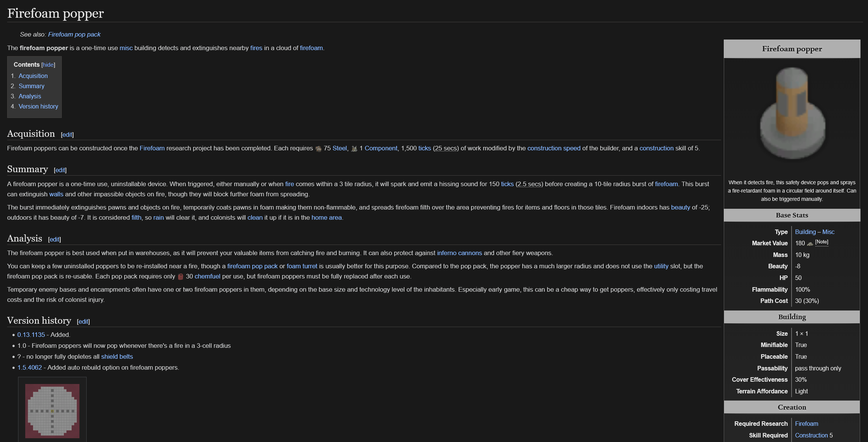Click the component icon before '1 Component'
Image resolution: width=868 pixels, height=442 pixels.
pyautogui.click(x=354, y=149)
